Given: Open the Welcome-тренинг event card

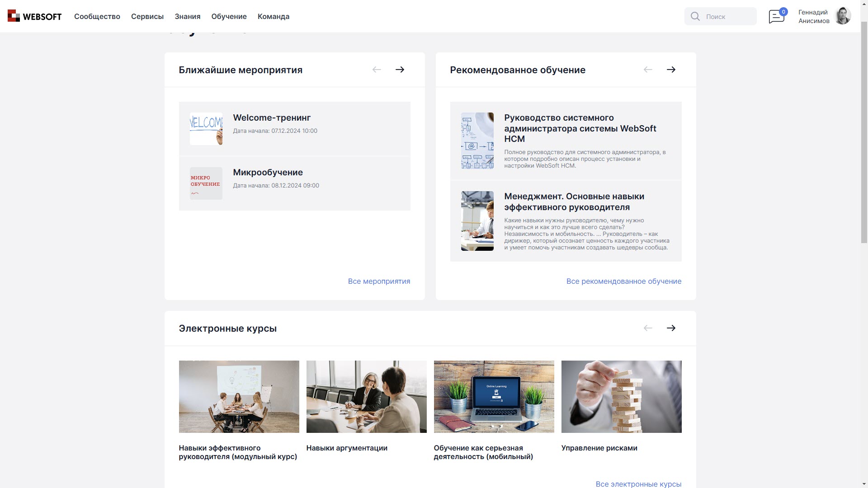Looking at the screenshot, I should click(294, 128).
